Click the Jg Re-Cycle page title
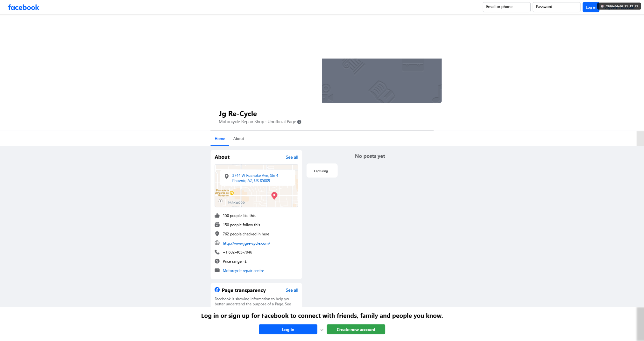644x341 pixels. pyautogui.click(x=237, y=114)
